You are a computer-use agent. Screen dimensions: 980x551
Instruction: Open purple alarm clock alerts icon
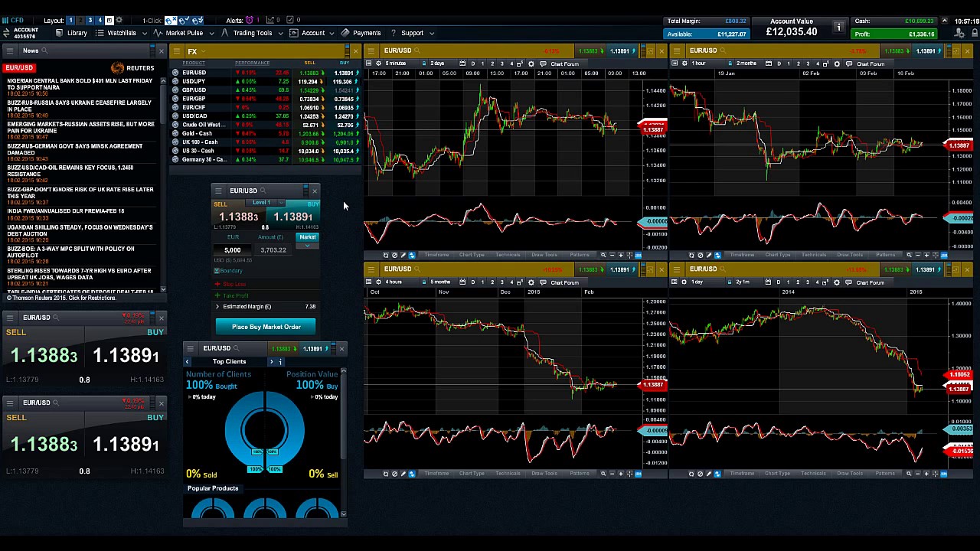tap(249, 20)
